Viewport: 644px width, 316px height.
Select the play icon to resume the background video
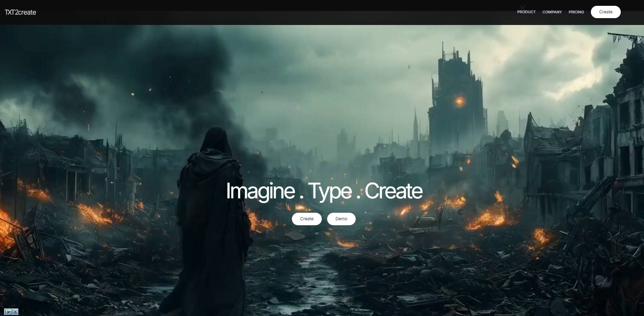pyautogui.click(x=9, y=312)
